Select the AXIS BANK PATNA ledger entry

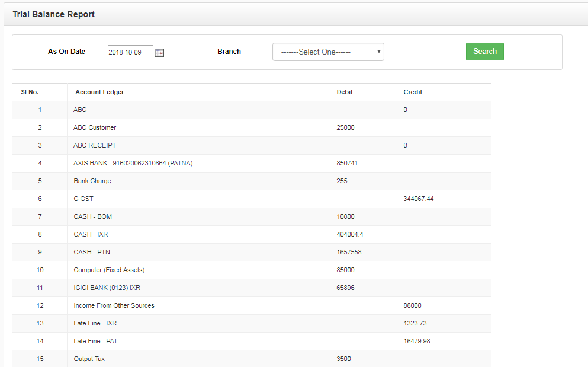133,163
